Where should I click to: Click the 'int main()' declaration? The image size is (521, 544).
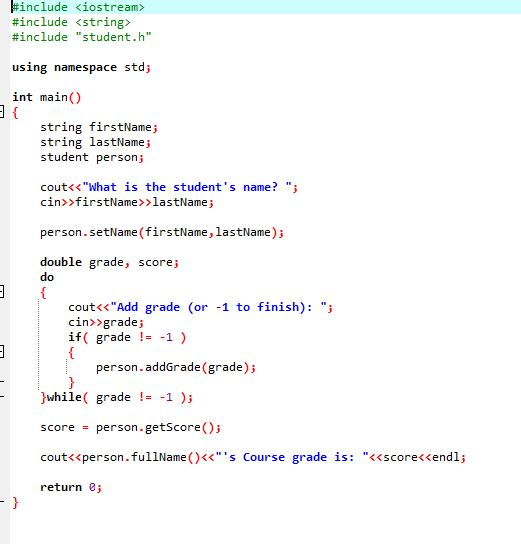point(46,97)
